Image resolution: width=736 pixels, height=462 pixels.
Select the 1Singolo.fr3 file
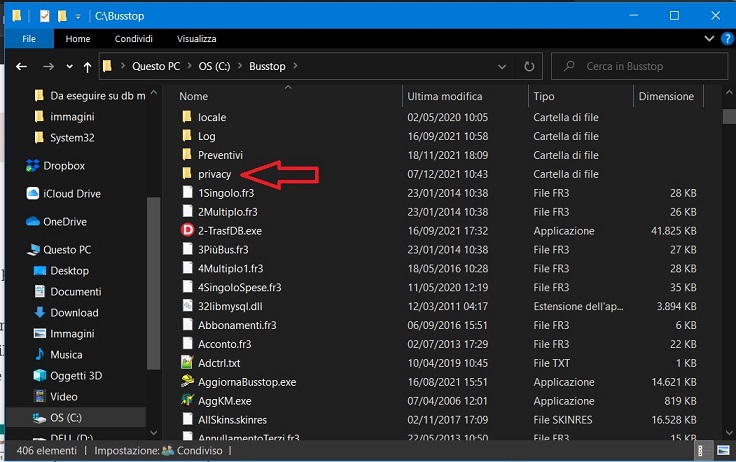coord(226,193)
